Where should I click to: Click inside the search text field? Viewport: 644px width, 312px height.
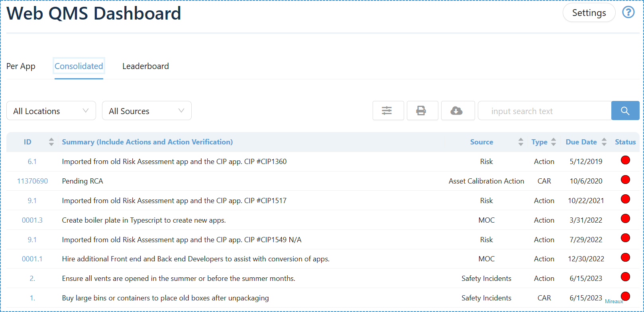click(x=544, y=111)
